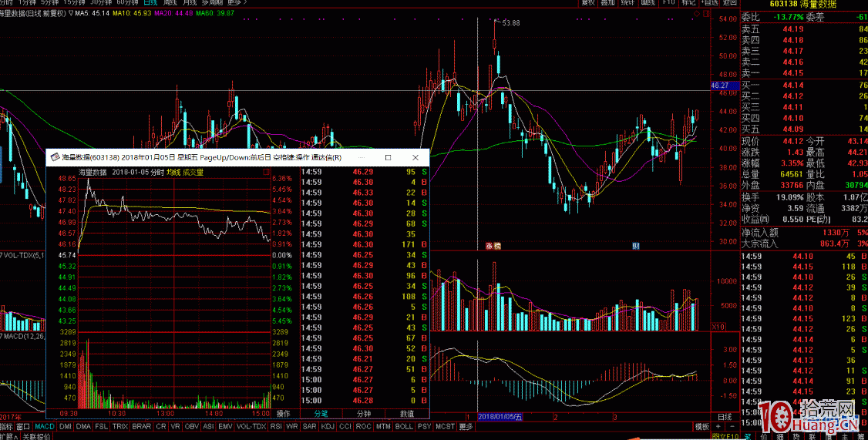868x440 pixels.
Task: Click the 复权 button in top toolbar
Action: 588,3
